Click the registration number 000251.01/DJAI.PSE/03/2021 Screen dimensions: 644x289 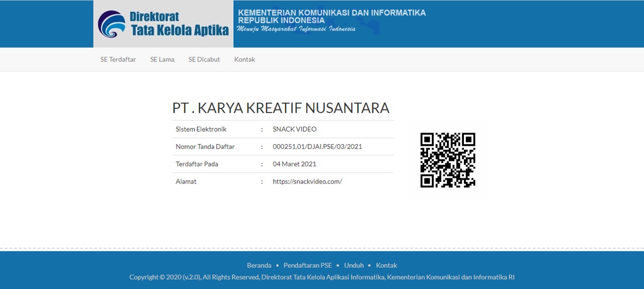click(x=317, y=147)
